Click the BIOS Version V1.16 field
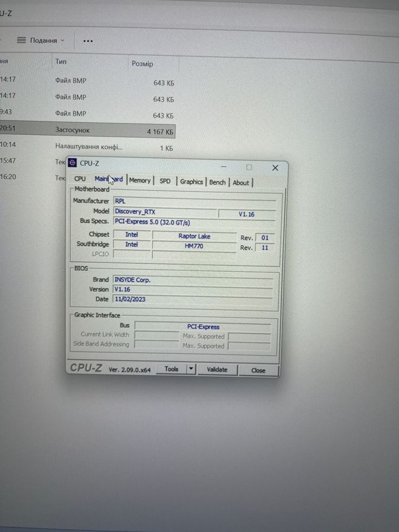Screen dimensions: 399x532 click(x=192, y=289)
